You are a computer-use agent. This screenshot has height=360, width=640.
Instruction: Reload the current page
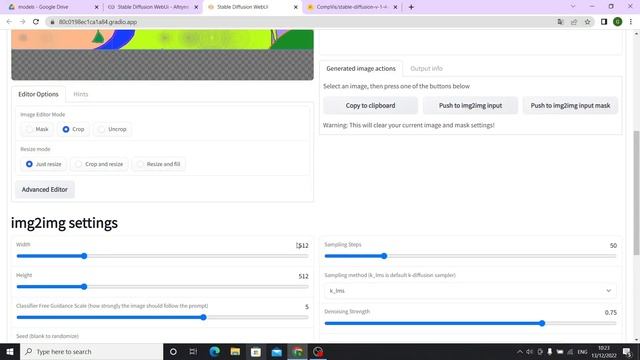pos(36,22)
